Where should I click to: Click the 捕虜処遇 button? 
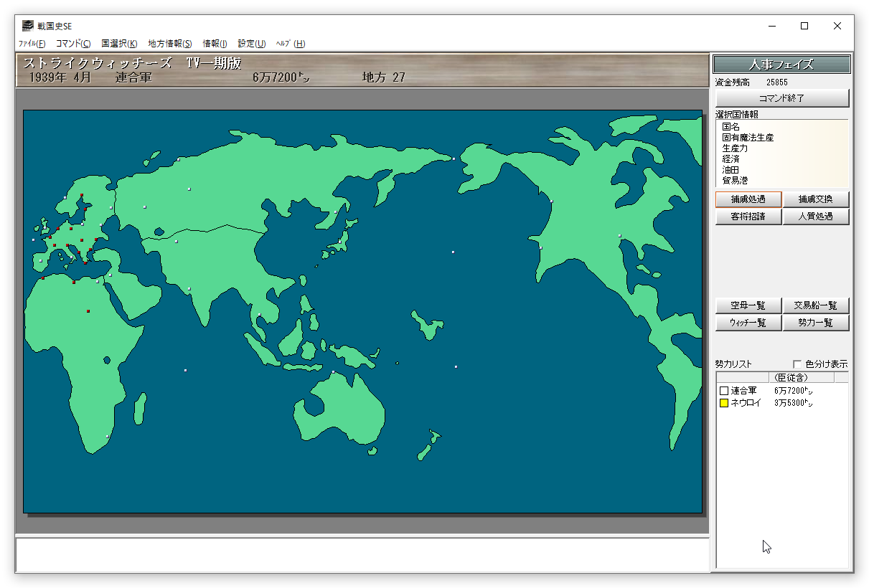[748, 199]
